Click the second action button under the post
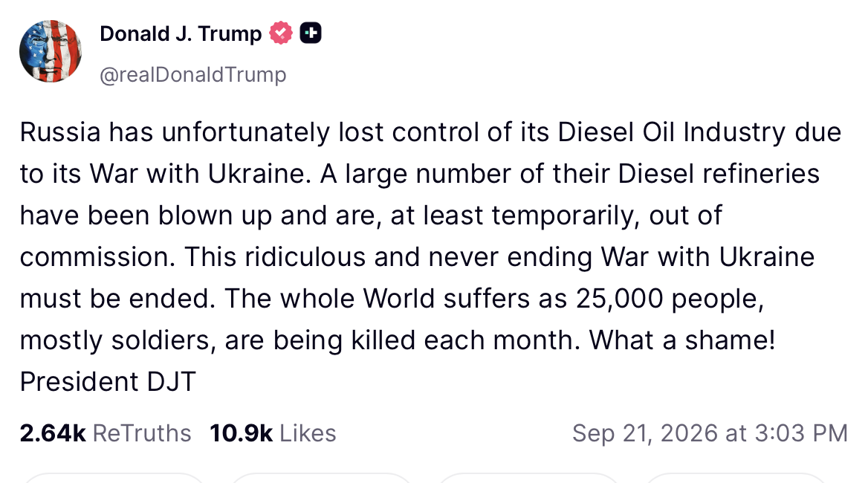Screen dimensions: 868x483 click(x=322, y=478)
